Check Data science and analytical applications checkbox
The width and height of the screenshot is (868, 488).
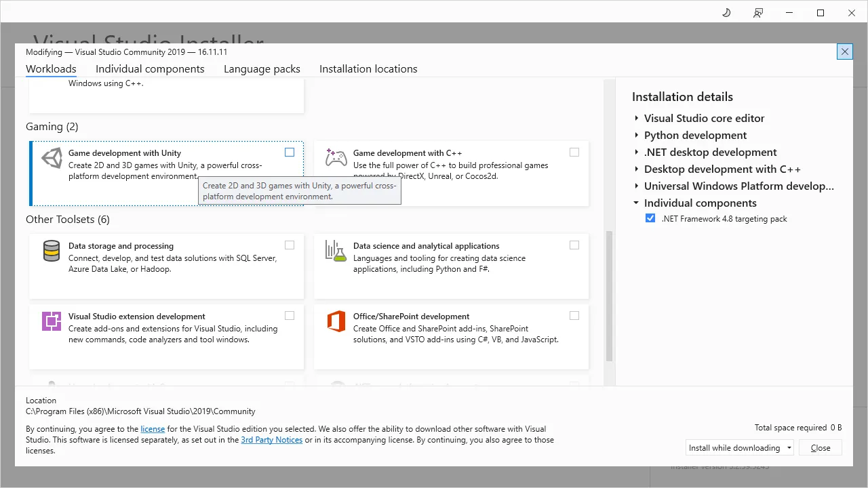574,245
